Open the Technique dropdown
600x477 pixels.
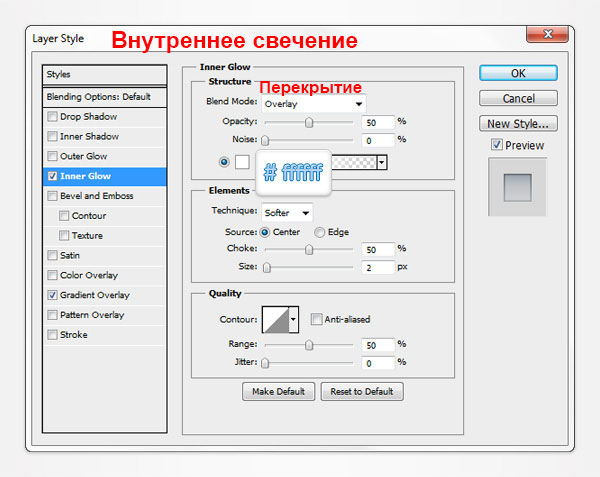[287, 213]
